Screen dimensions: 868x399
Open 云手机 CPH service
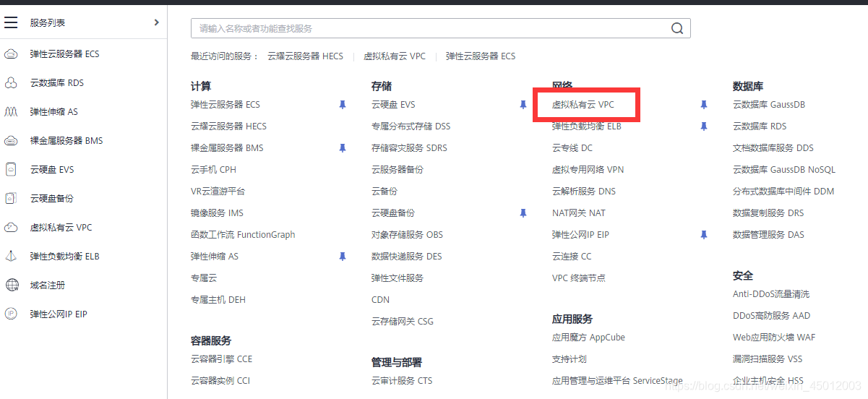pyautogui.click(x=213, y=170)
